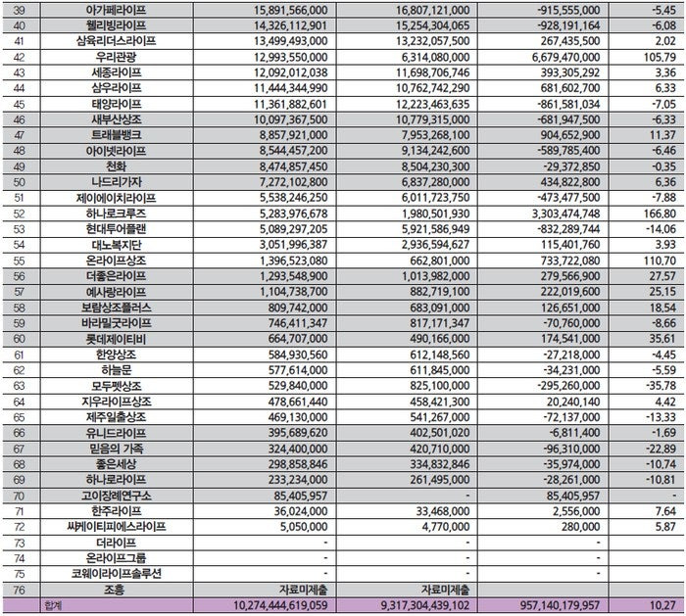Select 지우라이프상조 company name
The width and height of the screenshot is (686, 616).
tap(116, 402)
